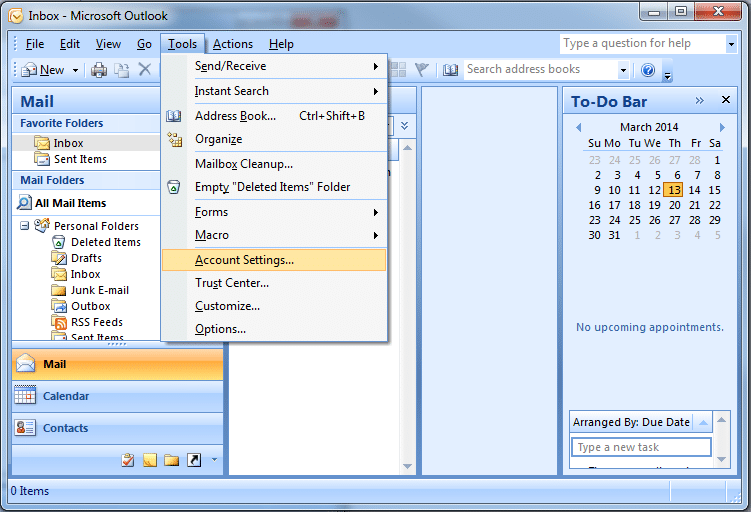Expand the double-chevron query builder arrow
This screenshot has width=751, height=512.
tap(405, 125)
